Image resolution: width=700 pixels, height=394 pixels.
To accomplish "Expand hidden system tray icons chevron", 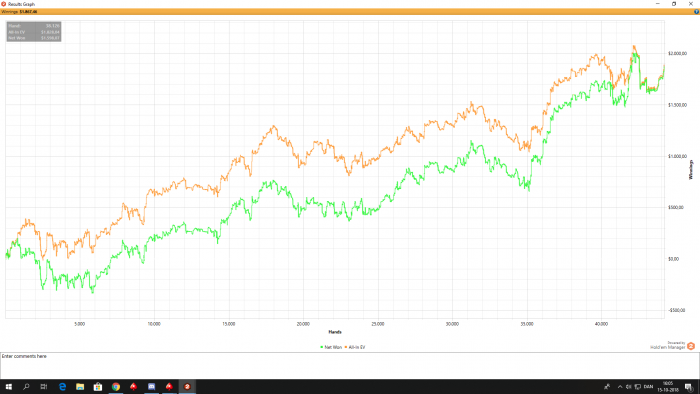I will click(620, 387).
